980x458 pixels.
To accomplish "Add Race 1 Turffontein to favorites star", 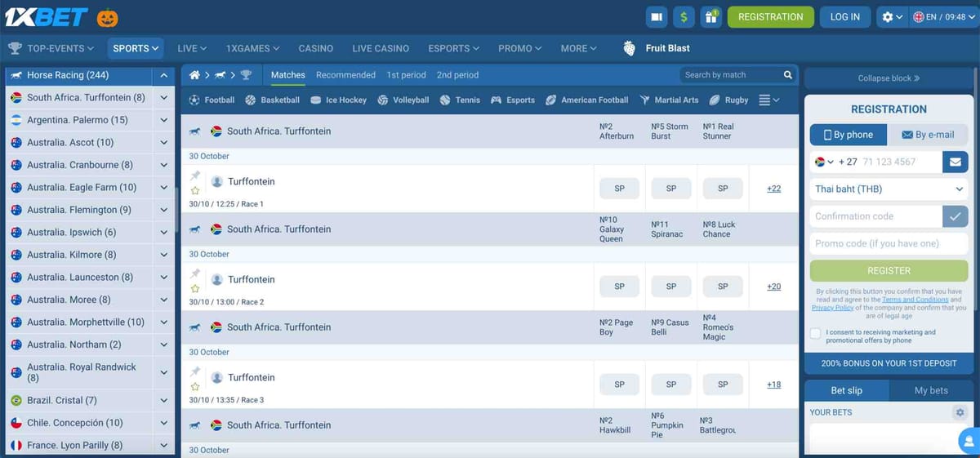I will (195, 191).
